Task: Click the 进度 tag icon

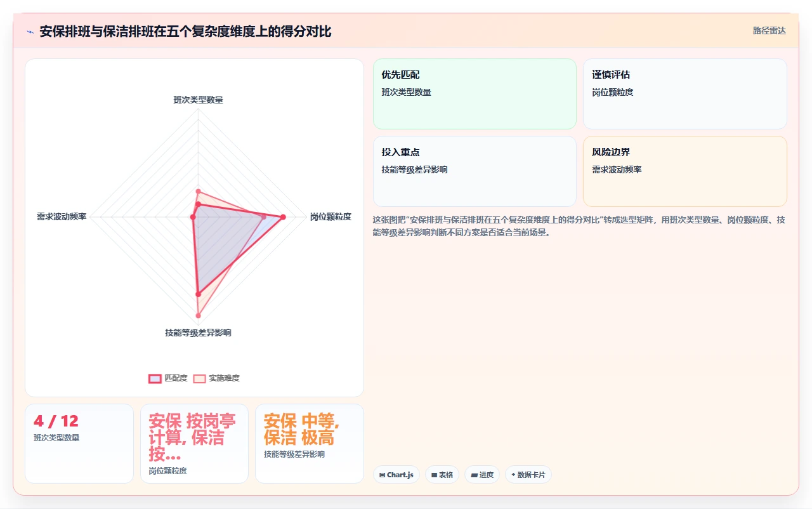Action: (x=474, y=475)
